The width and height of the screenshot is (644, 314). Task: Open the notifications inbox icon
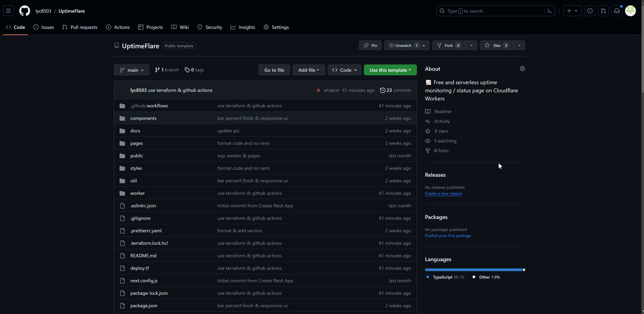[x=617, y=11]
